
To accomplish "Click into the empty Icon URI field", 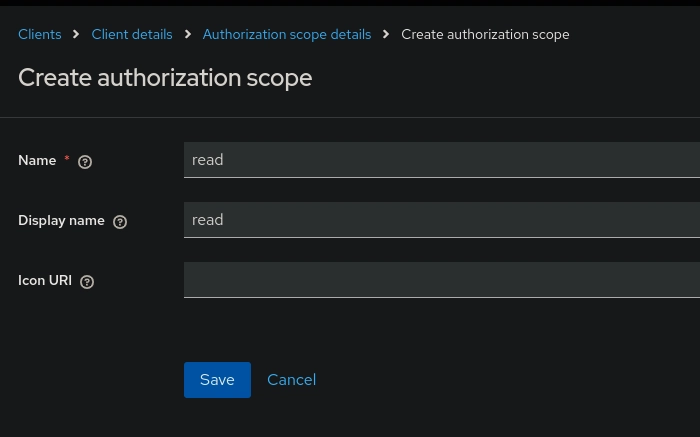I will (442, 280).
